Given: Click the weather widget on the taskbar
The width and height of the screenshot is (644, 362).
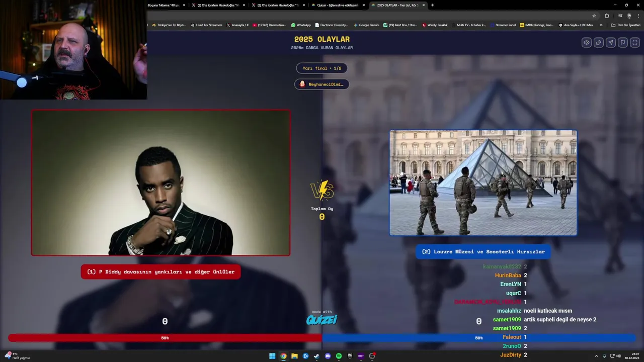Looking at the screenshot, I should click(17, 356).
